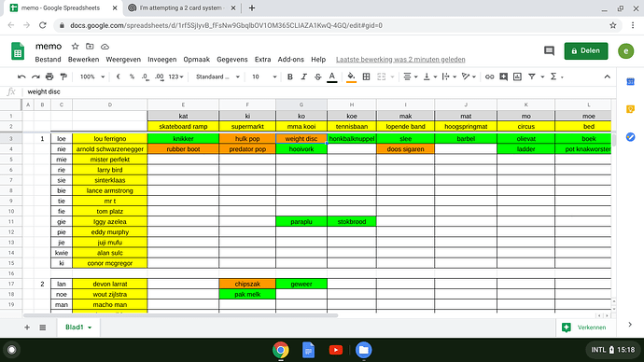Image resolution: width=644 pixels, height=362 pixels.
Task: Open the text color picker
Action: coord(332,77)
